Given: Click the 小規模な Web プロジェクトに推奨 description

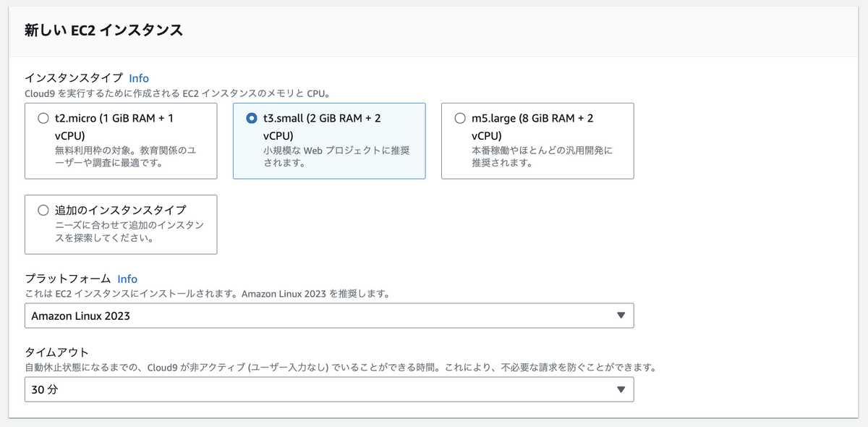Looking at the screenshot, I should click(x=336, y=156).
